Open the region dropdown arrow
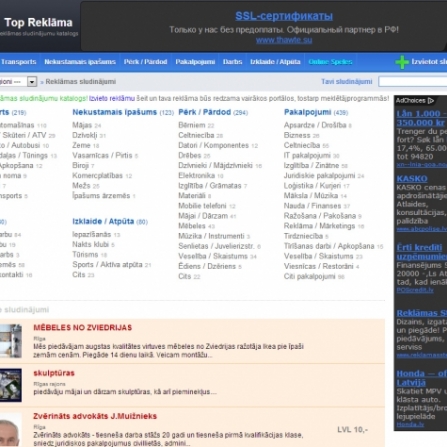 [32, 82]
